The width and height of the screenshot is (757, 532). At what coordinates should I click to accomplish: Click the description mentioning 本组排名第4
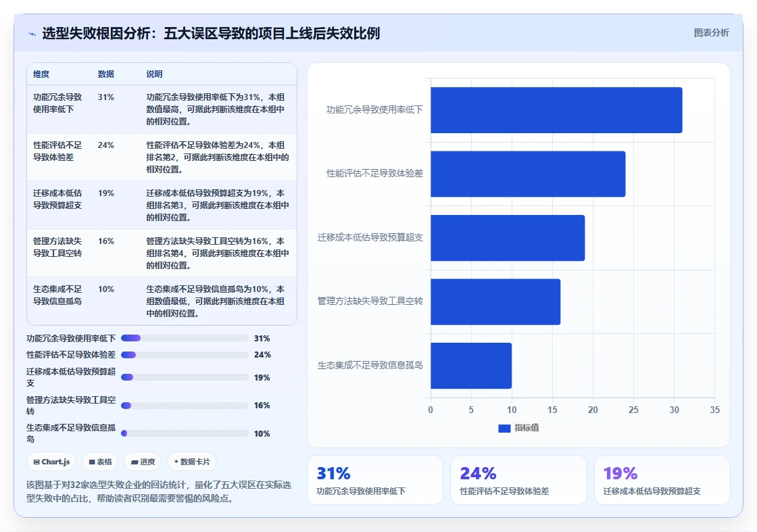217,253
